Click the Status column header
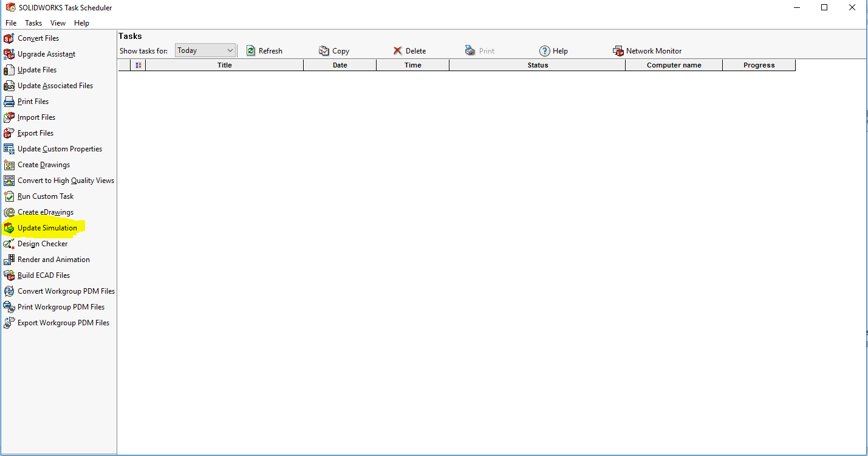The image size is (868, 456). point(538,65)
